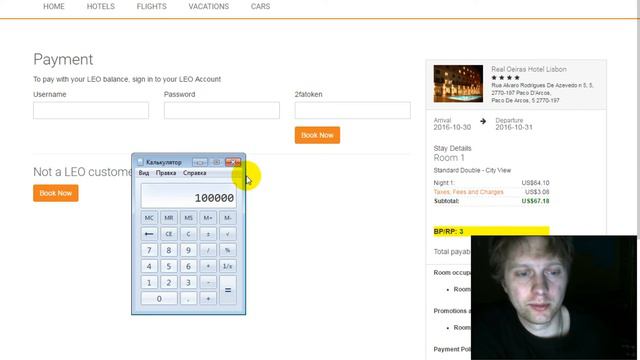
Task: Click the minus key on calculator
Action: click(208, 282)
